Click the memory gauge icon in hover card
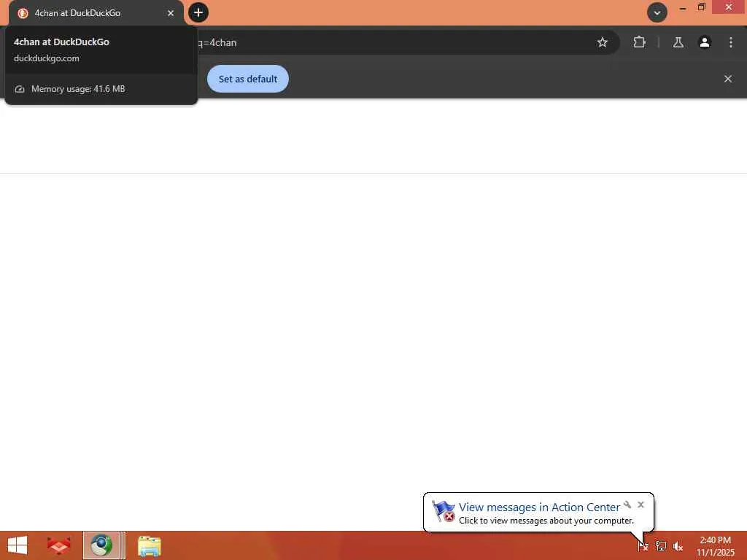This screenshot has height=560, width=747. [x=20, y=89]
